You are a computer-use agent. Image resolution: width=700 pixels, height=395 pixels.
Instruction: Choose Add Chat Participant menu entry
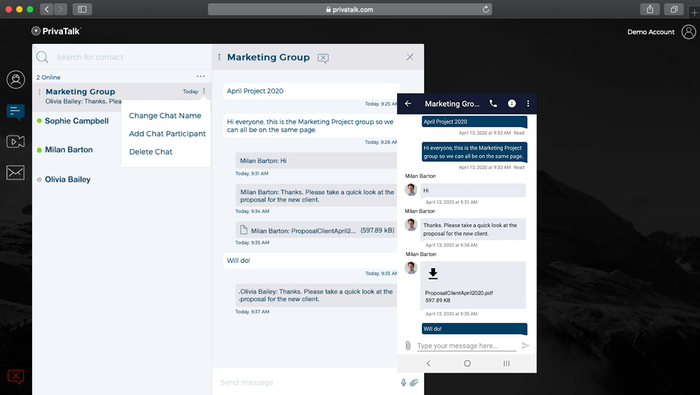(x=167, y=133)
